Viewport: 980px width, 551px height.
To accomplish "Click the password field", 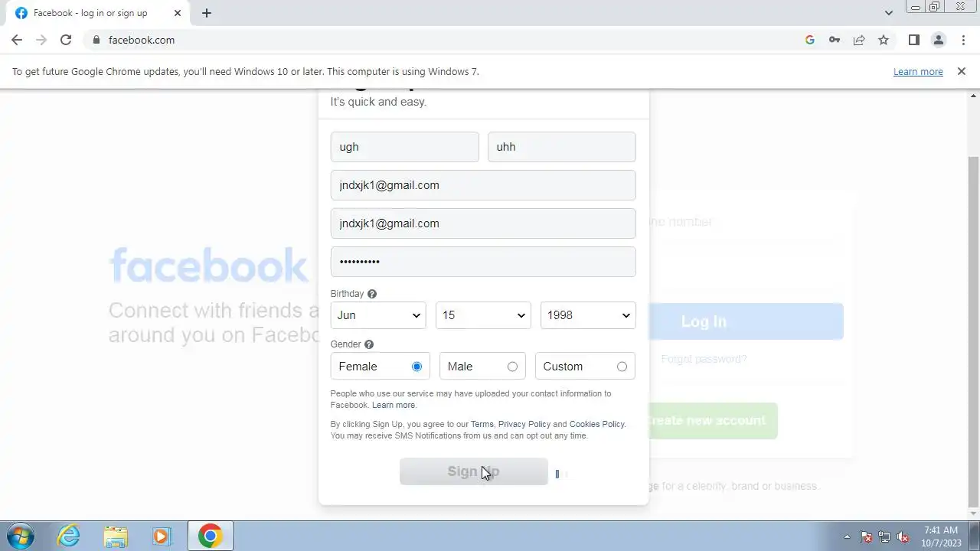I will point(483,262).
